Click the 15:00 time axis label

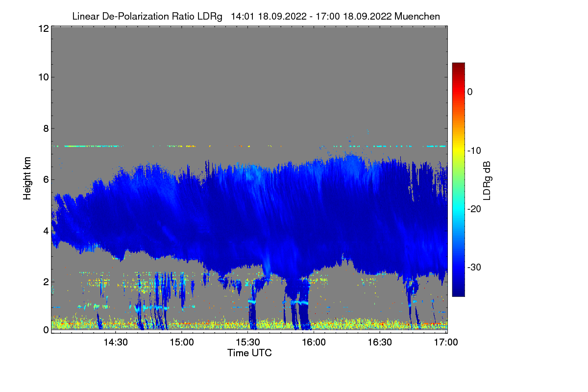(x=182, y=343)
